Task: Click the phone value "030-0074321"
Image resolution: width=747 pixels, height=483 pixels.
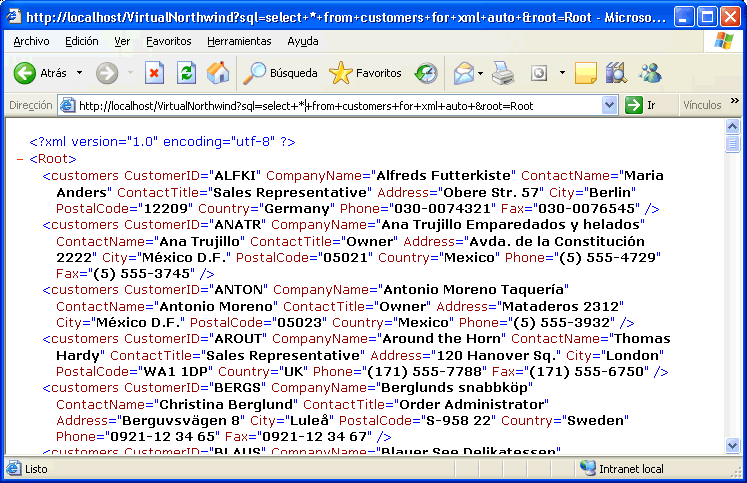Action: point(442,209)
